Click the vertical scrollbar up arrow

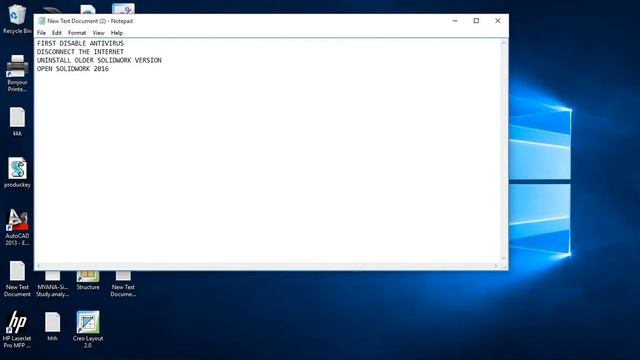coord(504,43)
